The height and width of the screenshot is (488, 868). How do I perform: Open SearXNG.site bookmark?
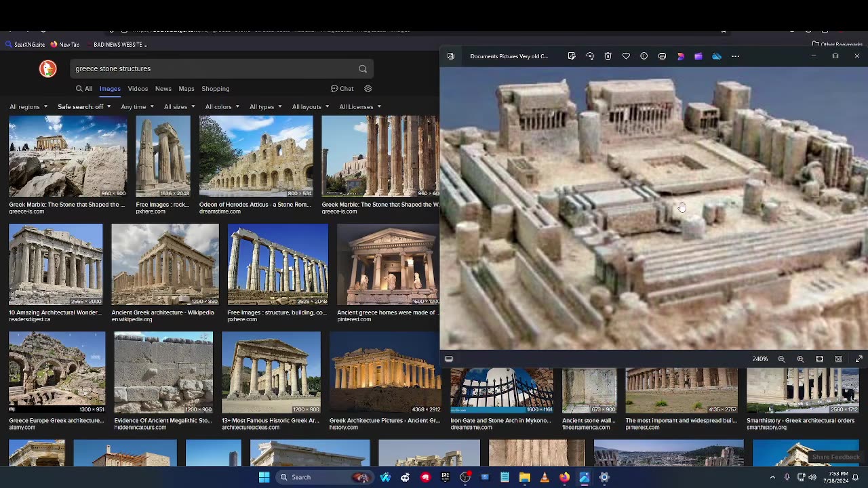(25, 45)
